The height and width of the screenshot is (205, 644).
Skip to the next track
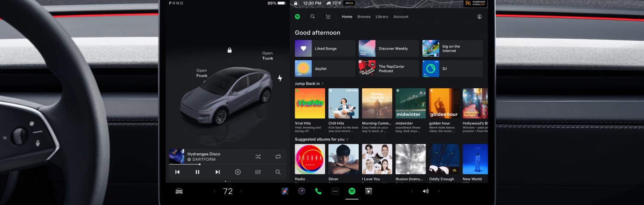[x=218, y=172]
